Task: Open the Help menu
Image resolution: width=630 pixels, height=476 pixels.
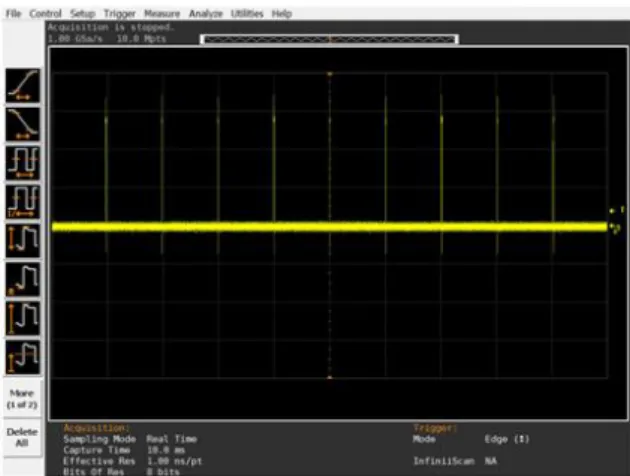Action: (x=282, y=14)
